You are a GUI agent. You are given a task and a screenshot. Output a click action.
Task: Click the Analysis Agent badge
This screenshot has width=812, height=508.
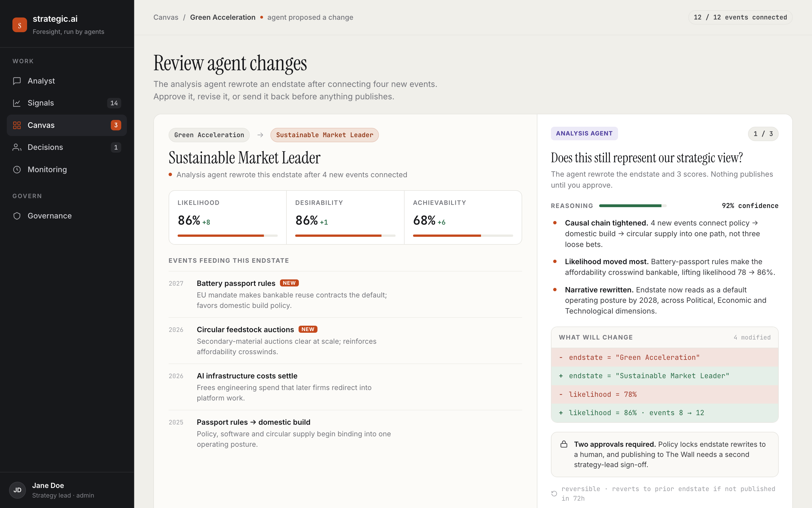tap(584, 133)
